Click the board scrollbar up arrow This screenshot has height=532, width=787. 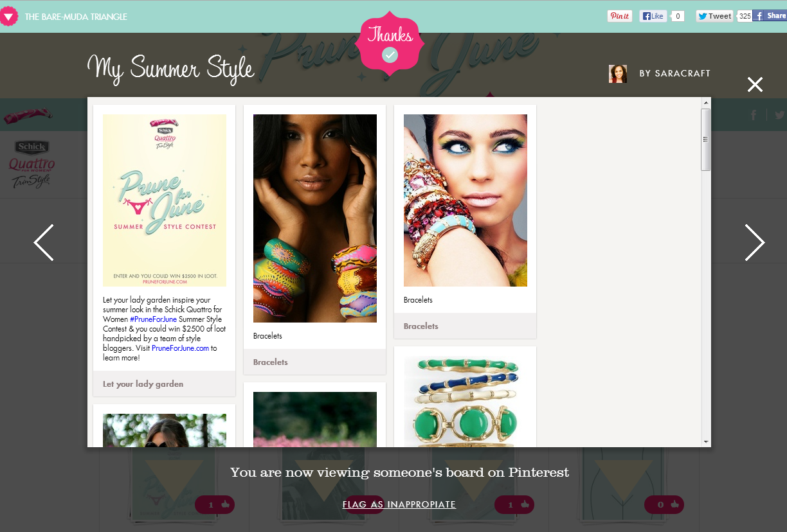point(706,102)
